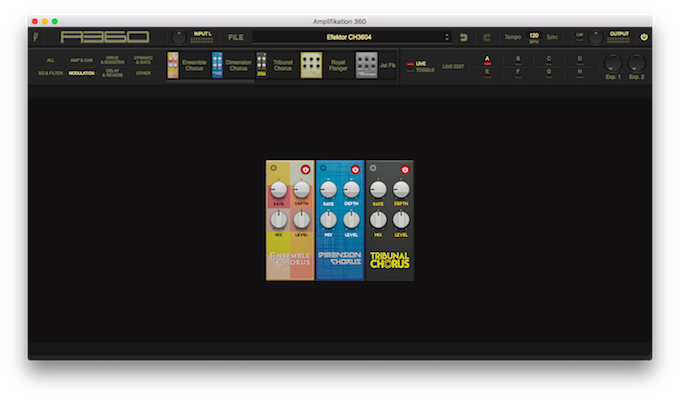The image size is (680, 400).
Task: Click the INPUT L meter label
Action: 202,34
